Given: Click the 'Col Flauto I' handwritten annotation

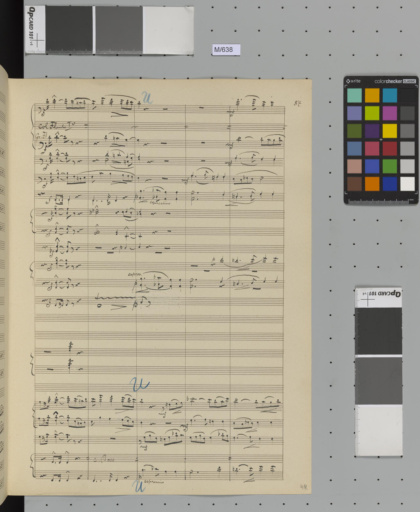Looking at the screenshot, I should point(56,126).
